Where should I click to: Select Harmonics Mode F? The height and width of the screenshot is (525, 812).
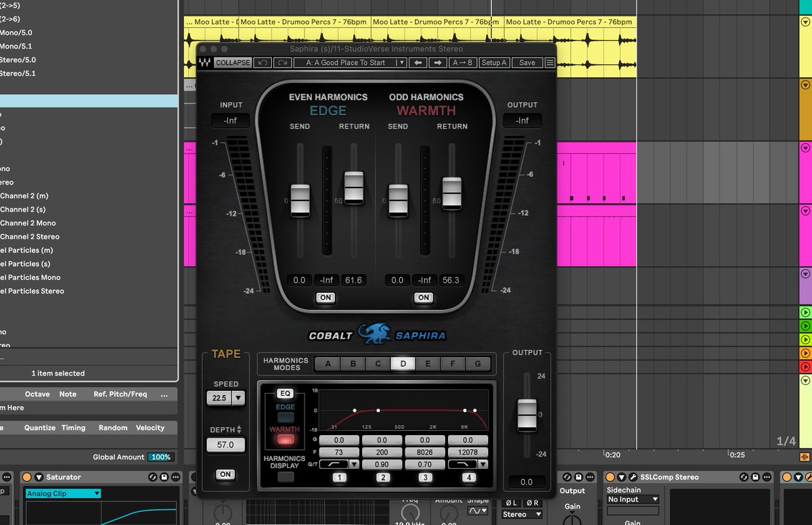[453, 364]
